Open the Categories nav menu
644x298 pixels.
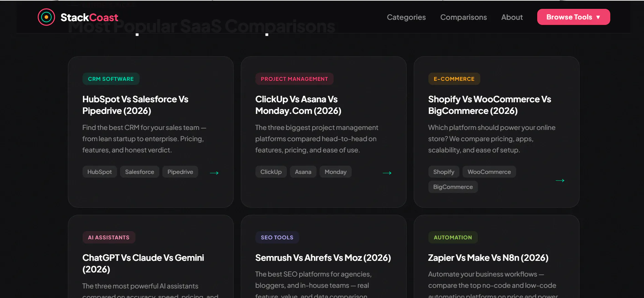pos(406,17)
